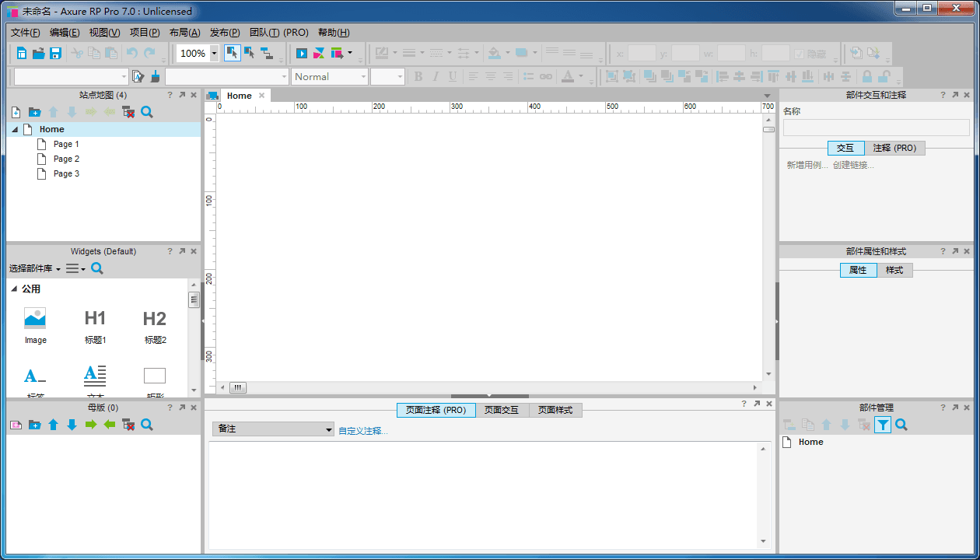980x560 pixels.
Task: Click the 名称 name input field
Action: pos(876,128)
